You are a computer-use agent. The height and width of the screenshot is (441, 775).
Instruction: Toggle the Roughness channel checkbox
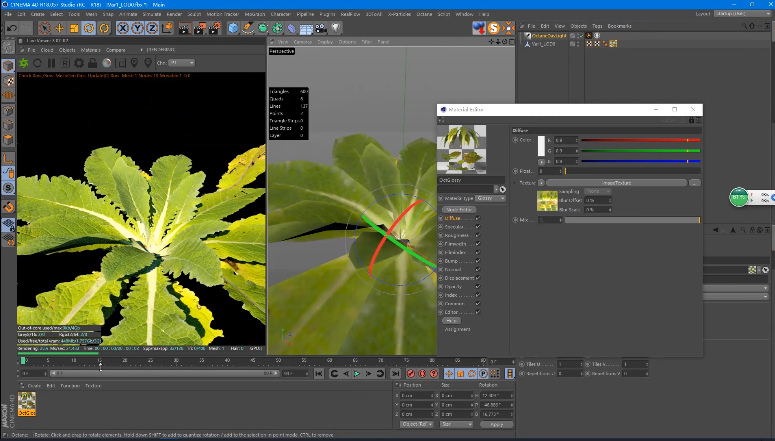click(478, 235)
